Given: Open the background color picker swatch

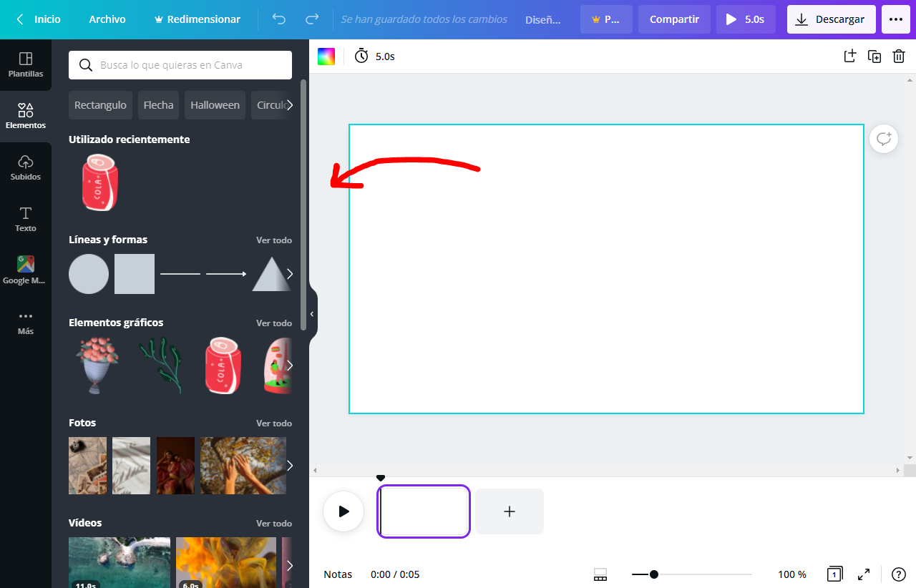Looking at the screenshot, I should pos(326,57).
